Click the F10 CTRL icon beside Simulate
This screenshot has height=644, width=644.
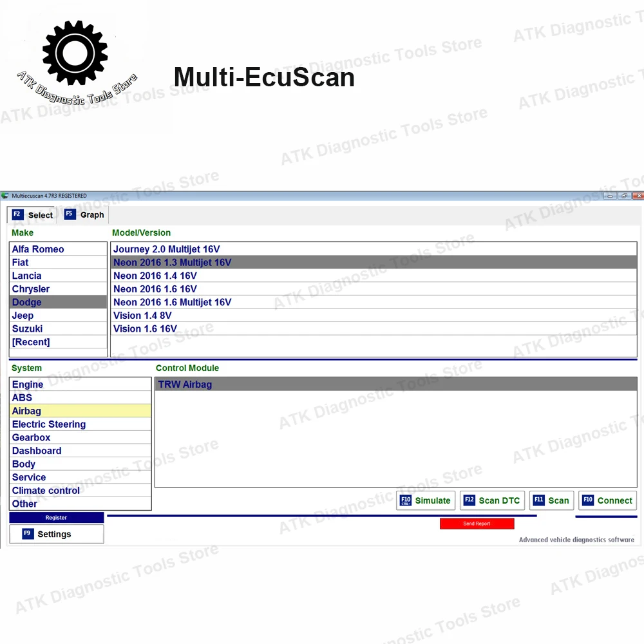(405, 500)
